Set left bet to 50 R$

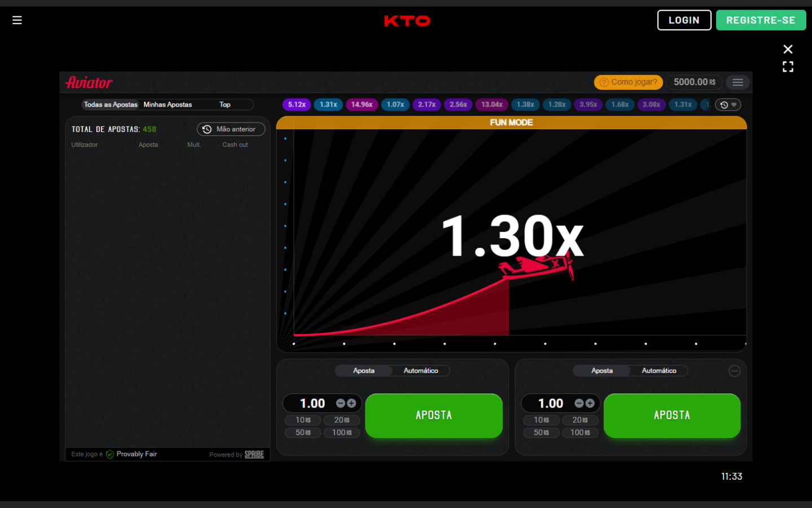coord(303,432)
